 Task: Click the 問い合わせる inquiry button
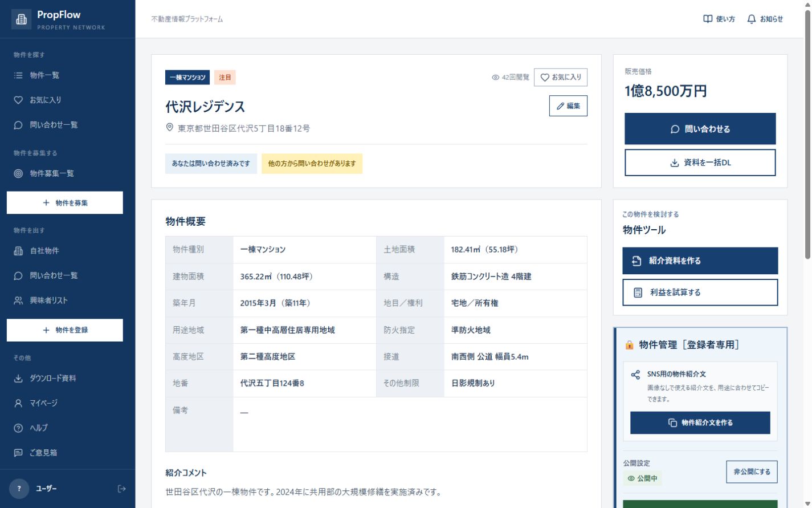click(x=700, y=129)
